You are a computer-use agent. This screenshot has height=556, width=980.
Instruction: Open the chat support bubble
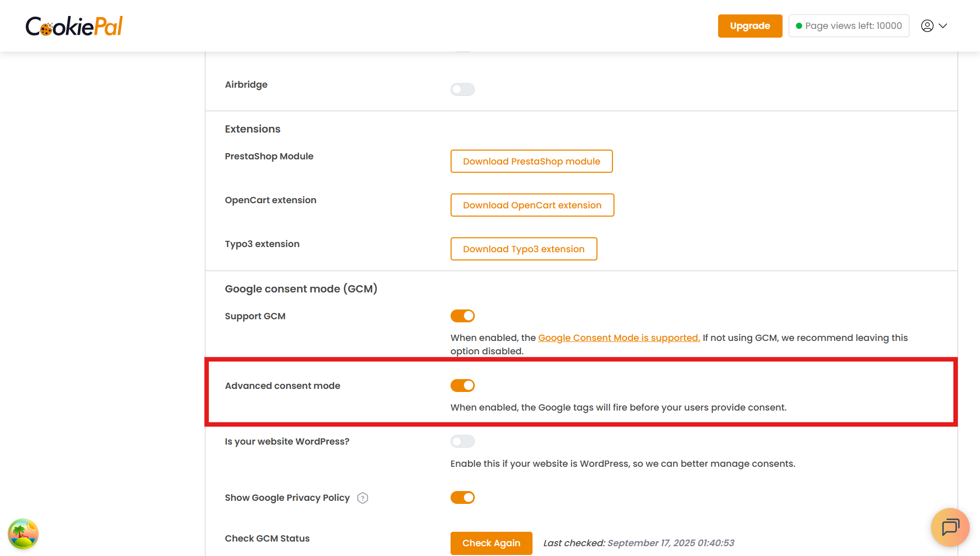pos(950,528)
